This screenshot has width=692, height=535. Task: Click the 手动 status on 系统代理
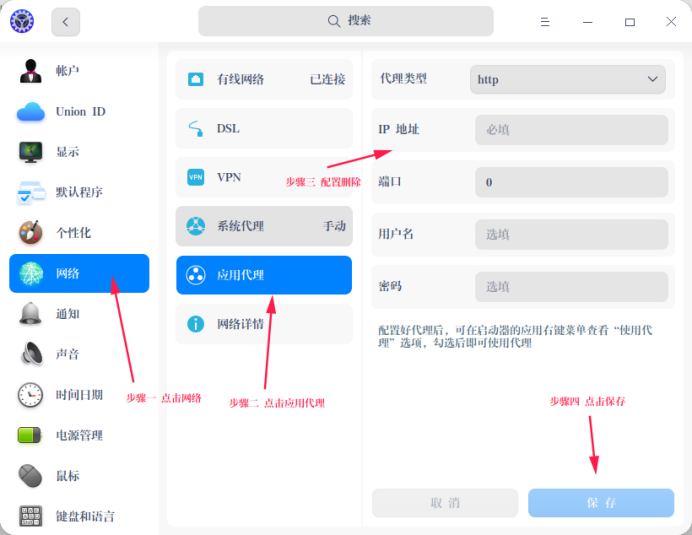click(x=334, y=226)
